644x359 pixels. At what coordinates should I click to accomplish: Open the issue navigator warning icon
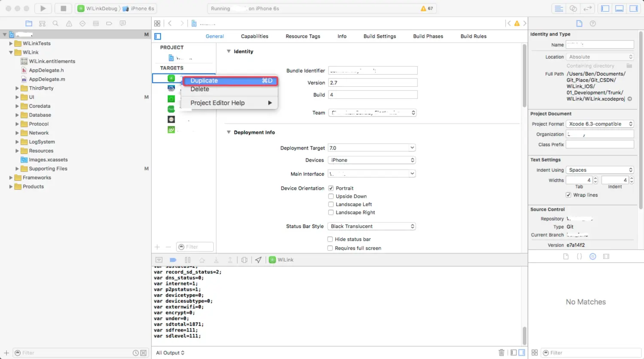pos(69,24)
